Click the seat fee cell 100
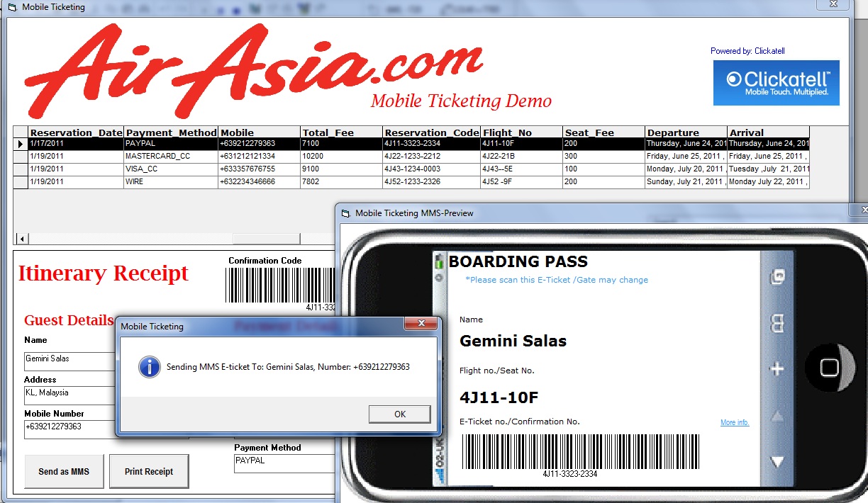The image size is (868, 503). 604,169
